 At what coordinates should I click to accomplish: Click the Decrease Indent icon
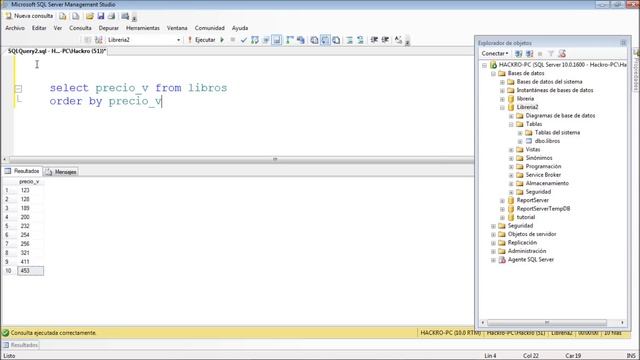tap(374, 40)
